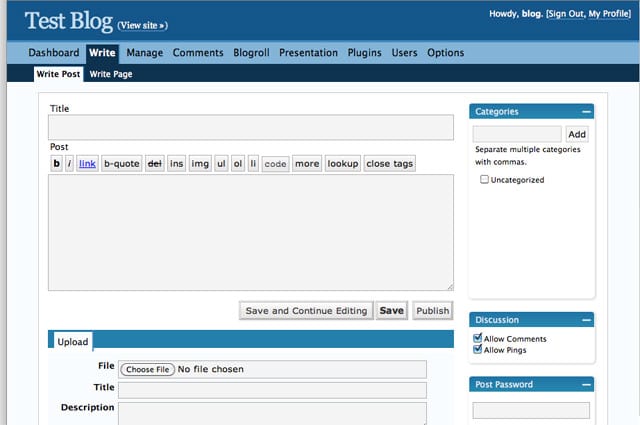Switch to the Write Page tab
The width and height of the screenshot is (640, 425).
coord(110,74)
